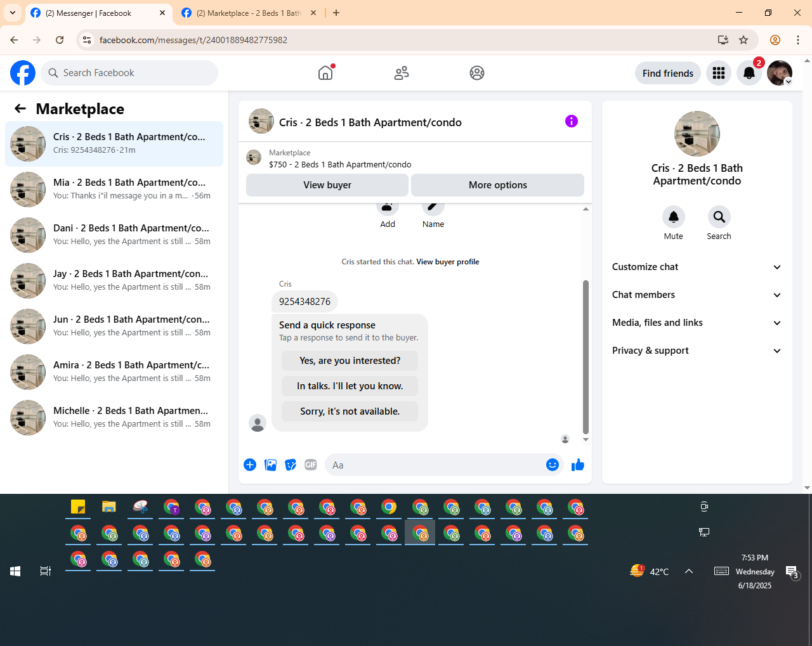Go back using the Marketplace arrow
812x646 pixels.
click(x=20, y=108)
